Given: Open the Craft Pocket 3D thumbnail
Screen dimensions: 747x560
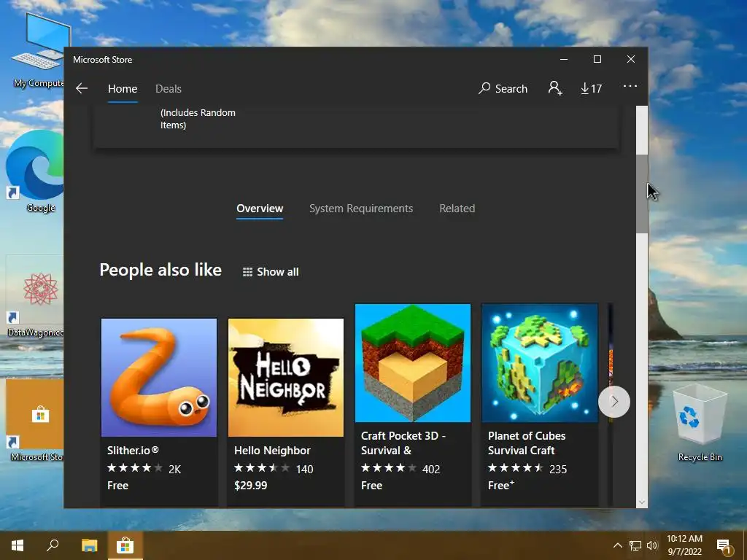Looking at the screenshot, I should (413, 363).
